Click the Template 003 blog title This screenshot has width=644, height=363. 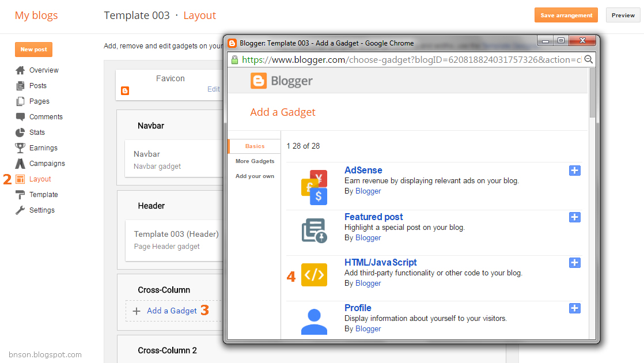[x=137, y=16]
